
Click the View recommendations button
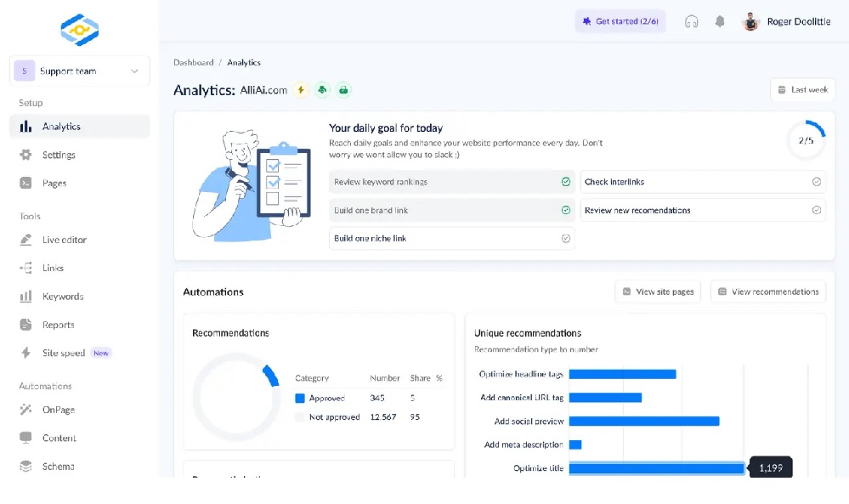(x=767, y=292)
